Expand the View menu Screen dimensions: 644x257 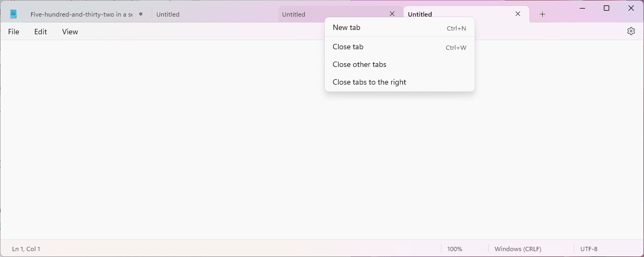click(70, 32)
